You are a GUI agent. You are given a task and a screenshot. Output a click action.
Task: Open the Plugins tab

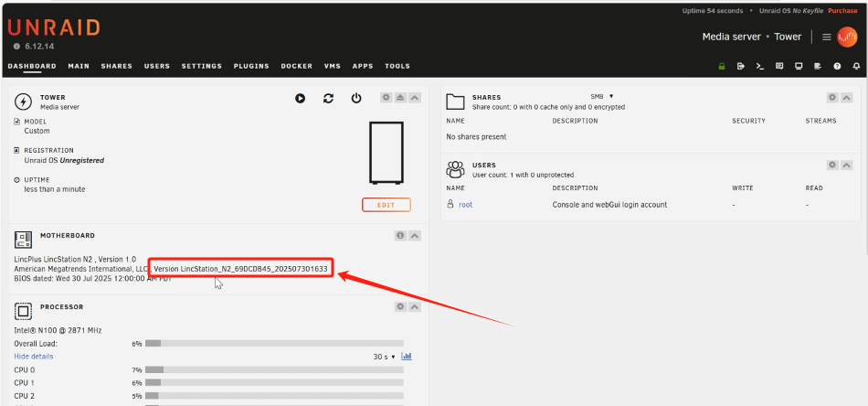pyautogui.click(x=251, y=66)
